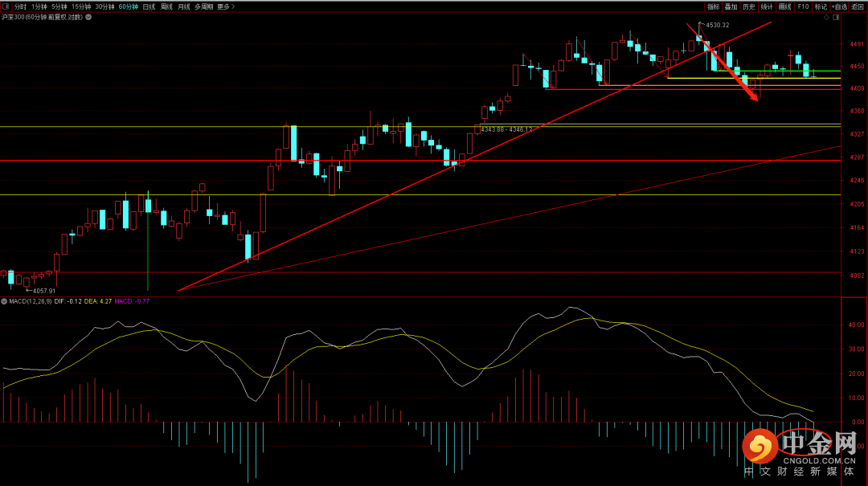Click the DEA: 4.27 value
The image size is (868, 486).
click(98, 302)
